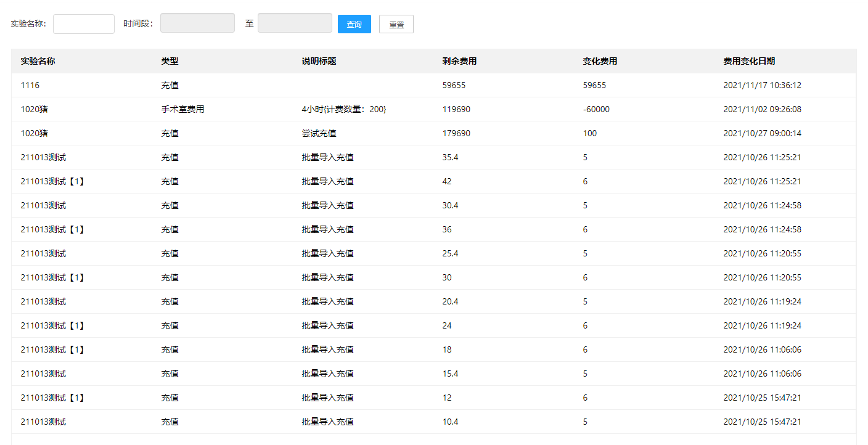Sort by the 剩余费用 column header

click(459, 61)
